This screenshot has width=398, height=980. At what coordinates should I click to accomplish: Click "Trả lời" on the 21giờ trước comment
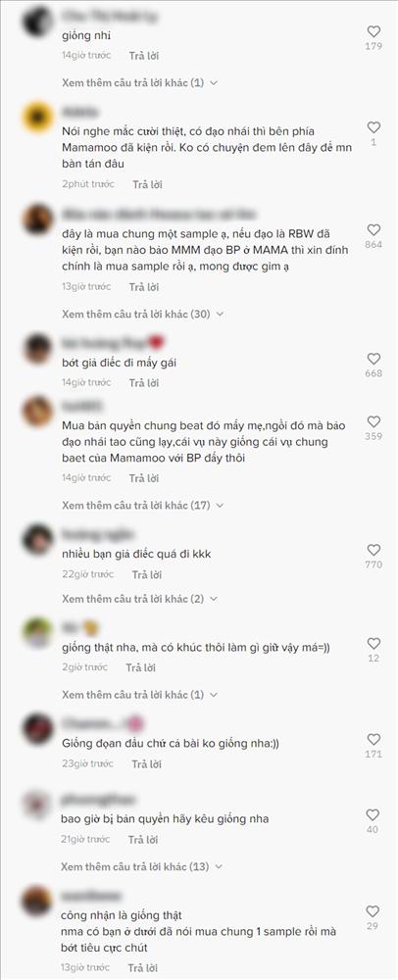(x=144, y=840)
